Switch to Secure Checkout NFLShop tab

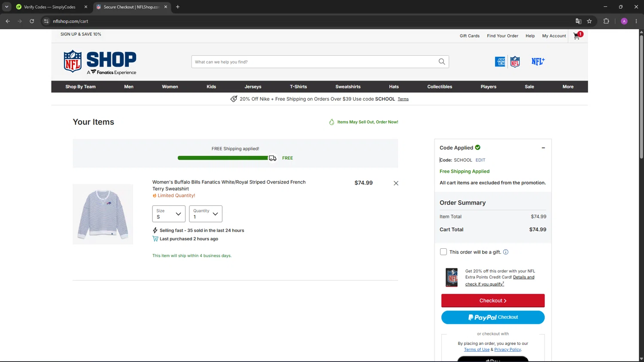131,7
